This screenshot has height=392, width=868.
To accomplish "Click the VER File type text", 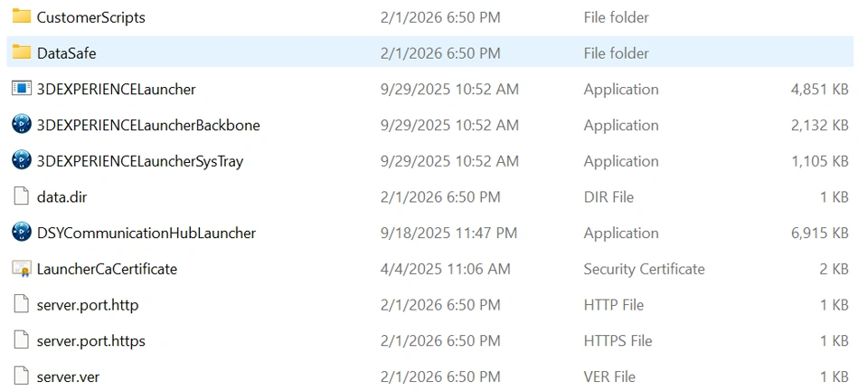I will click(x=609, y=377).
